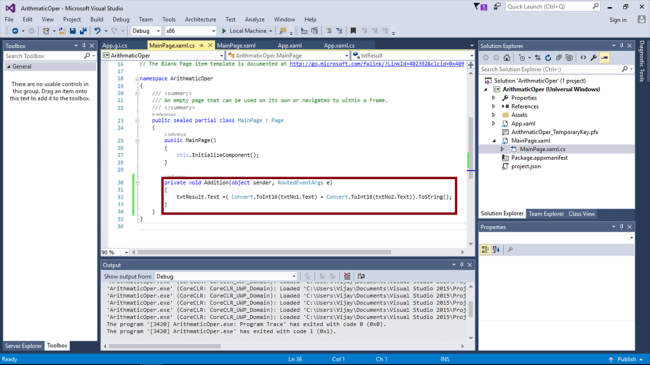This screenshot has width=650, height=365.
Task: Click the Sign in link
Action: (618, 20)
